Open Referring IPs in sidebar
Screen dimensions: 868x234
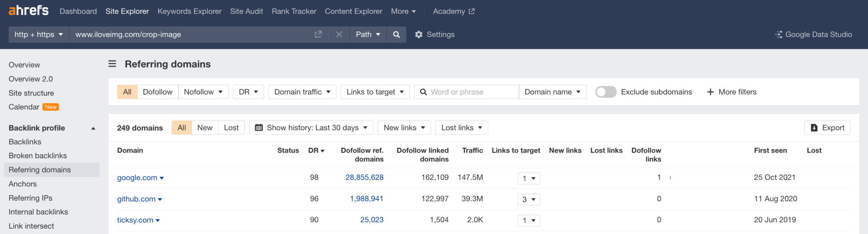coord(30,198)
